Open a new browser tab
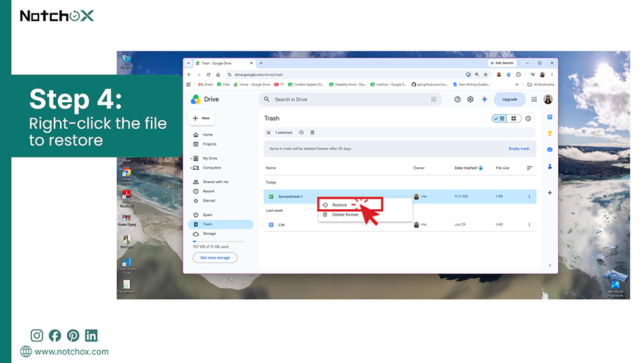The width and height of the screenshot is (644, 363). (x=261, y=64)
